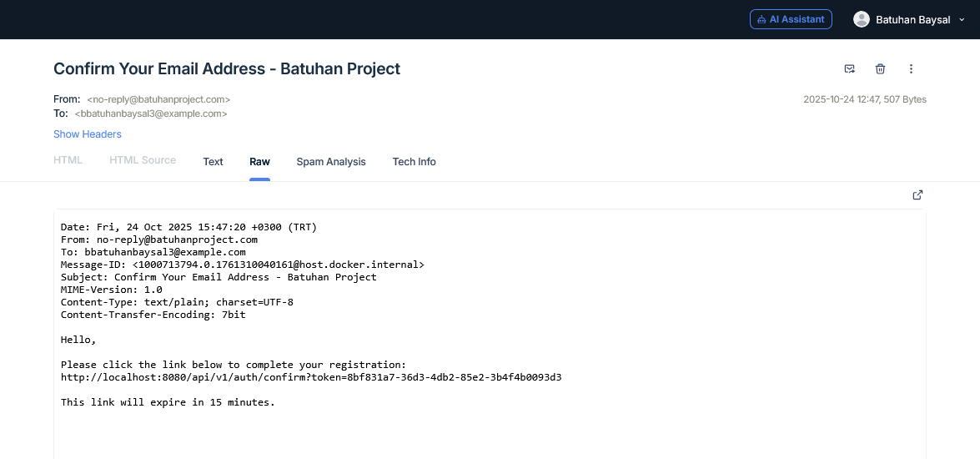Click the Content-Type: text/plain line

pyautogui.click(x=177, y=302)
